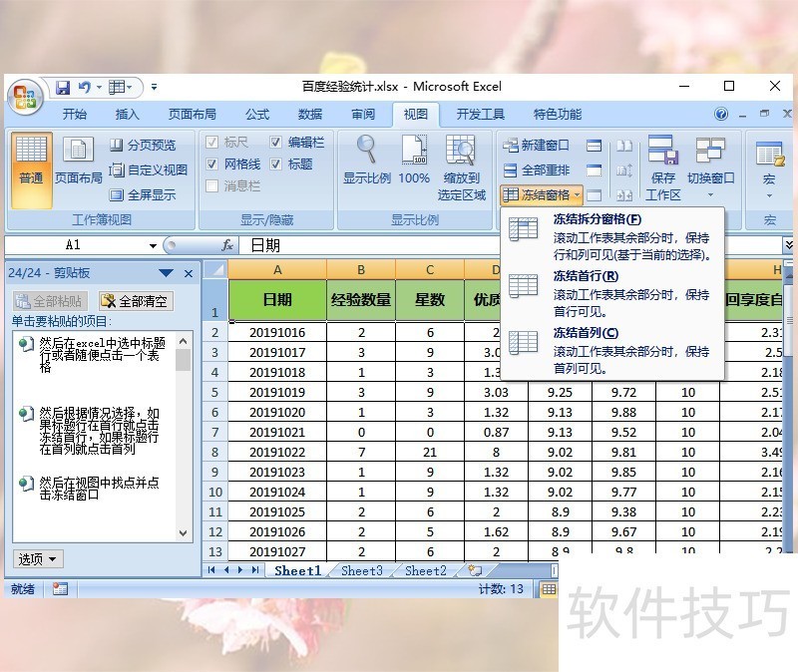Open the Name Box dropdown arrow

[153, 245]
